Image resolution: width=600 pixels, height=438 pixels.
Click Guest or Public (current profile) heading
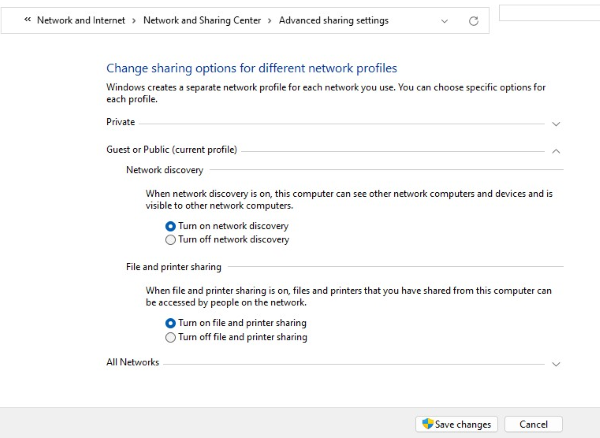[x=172, y=150]
